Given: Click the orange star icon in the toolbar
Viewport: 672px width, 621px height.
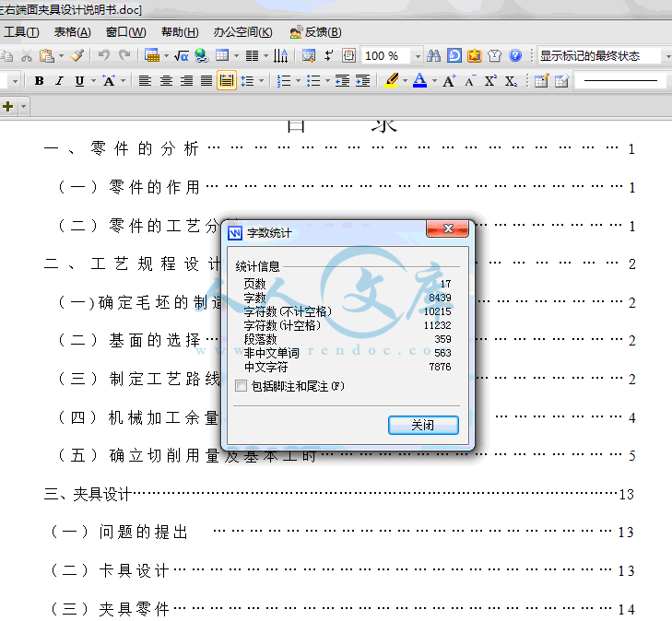Looking at the screenshot, I should click(x=475, y=55).
